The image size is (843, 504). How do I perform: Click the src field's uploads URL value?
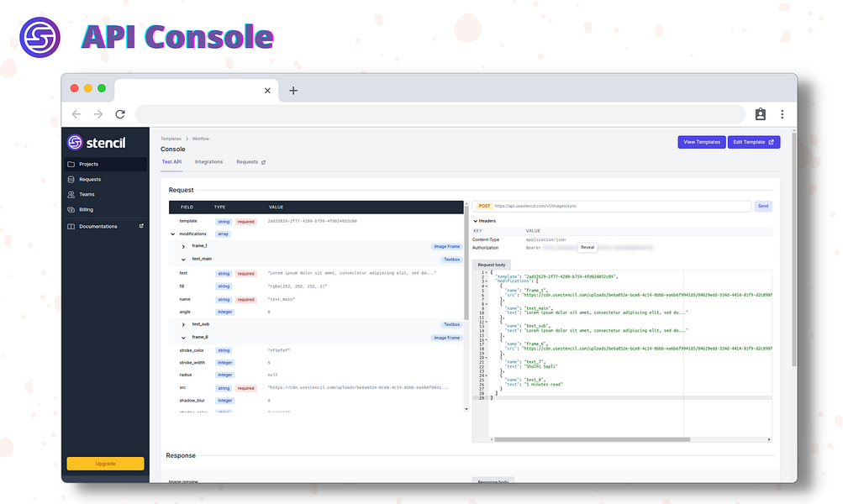coord(358,387)
